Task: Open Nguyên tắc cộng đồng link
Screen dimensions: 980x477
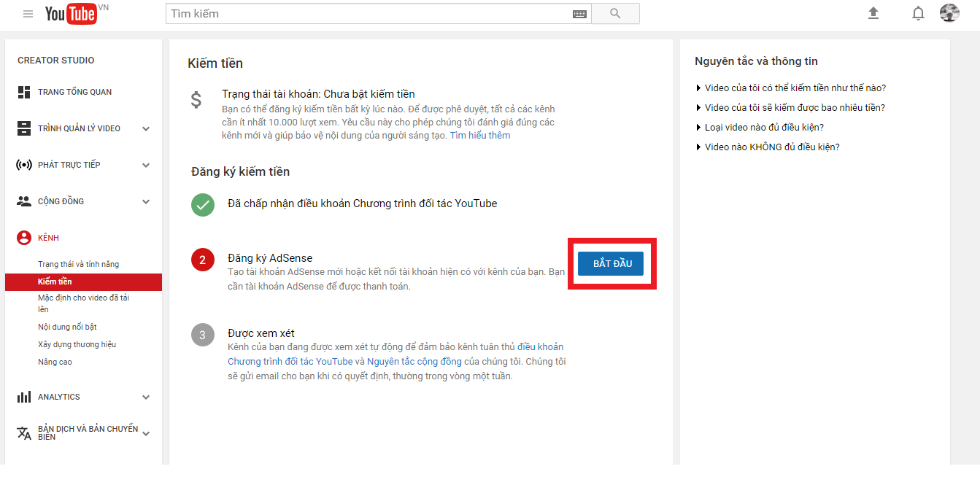Action: tap(414, 362)
